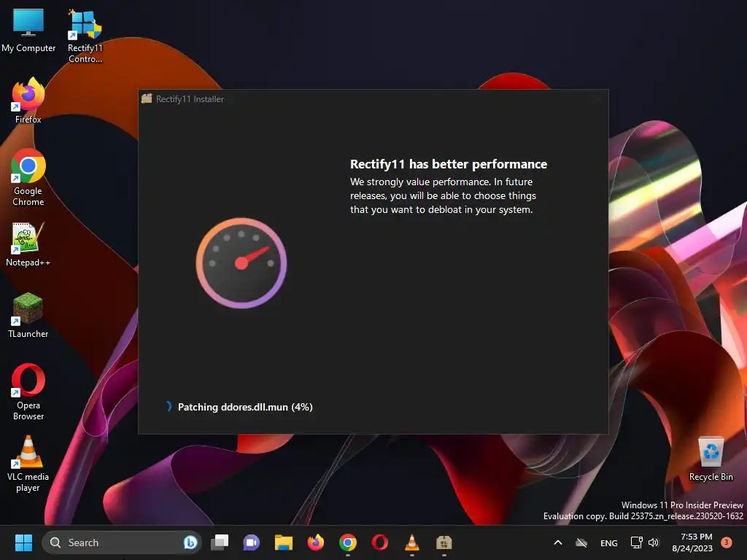Launch Google Chrome desktop shortcut

(28, 177)
